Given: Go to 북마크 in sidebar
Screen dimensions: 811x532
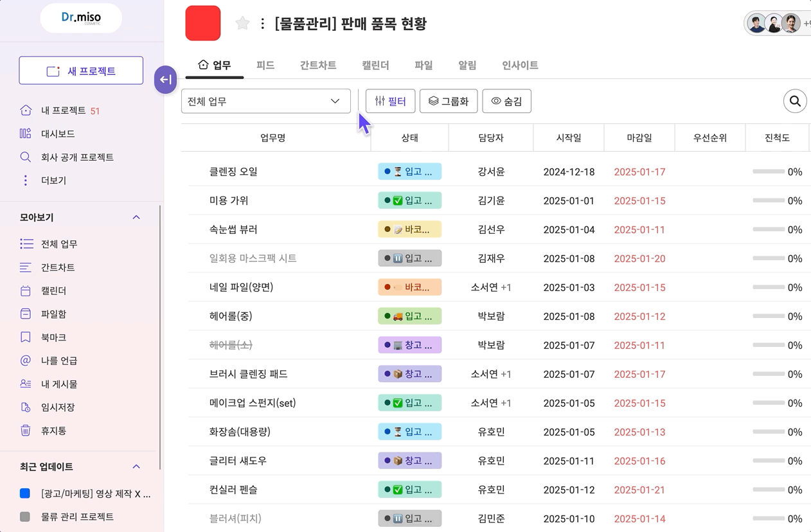Looking at the screenshot, I should (53, 337).
